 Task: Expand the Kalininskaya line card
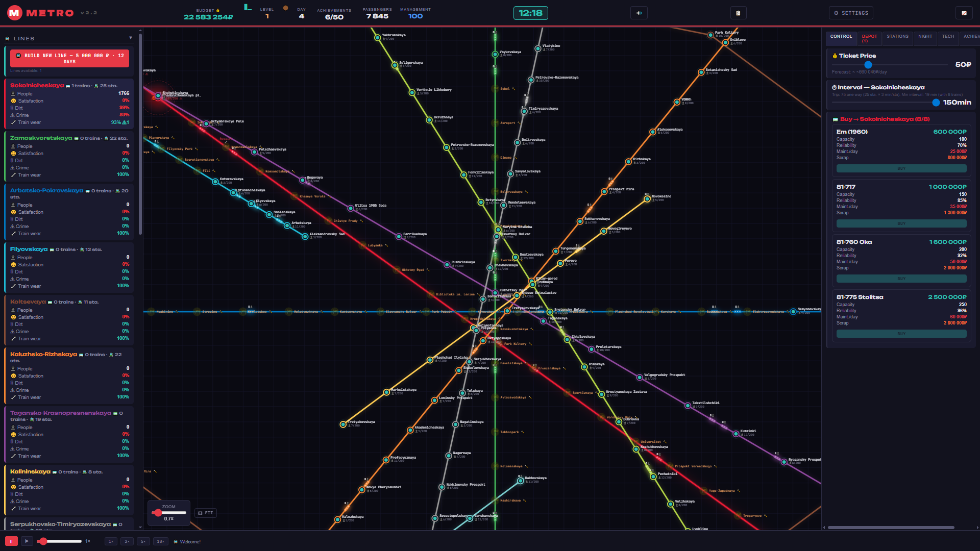click(69, 490)
